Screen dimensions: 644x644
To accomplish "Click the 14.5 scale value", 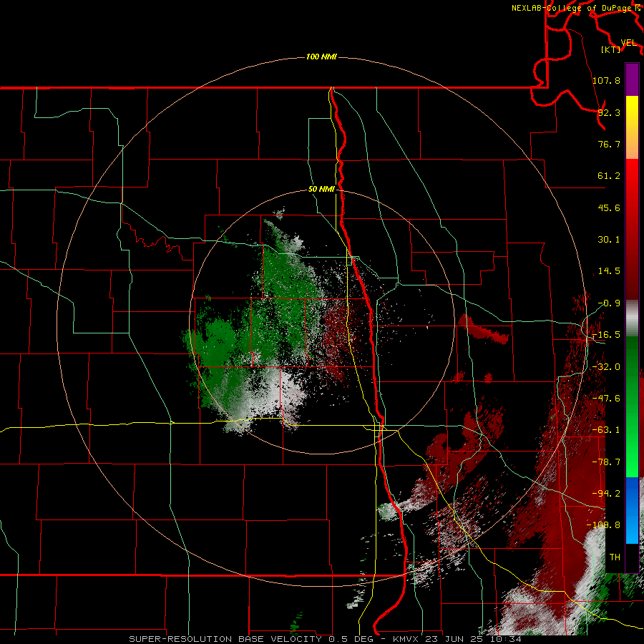I will click(x=609, y=271).
